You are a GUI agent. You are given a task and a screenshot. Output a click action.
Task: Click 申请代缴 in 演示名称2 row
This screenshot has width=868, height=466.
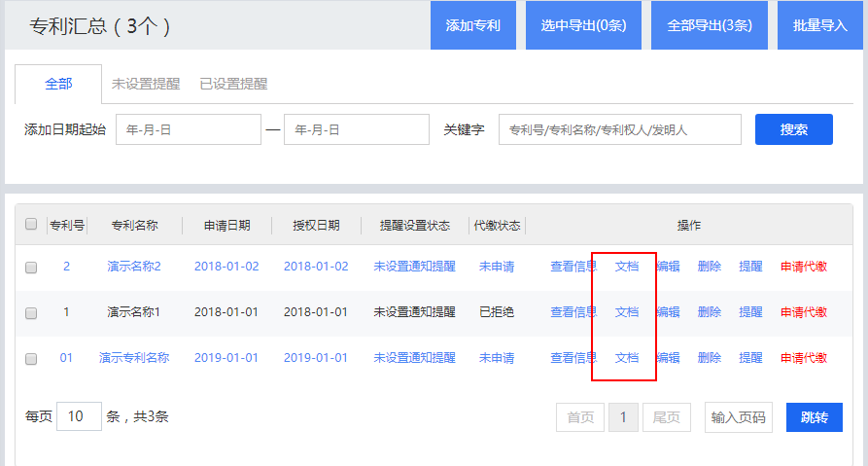tap(804, 267)
